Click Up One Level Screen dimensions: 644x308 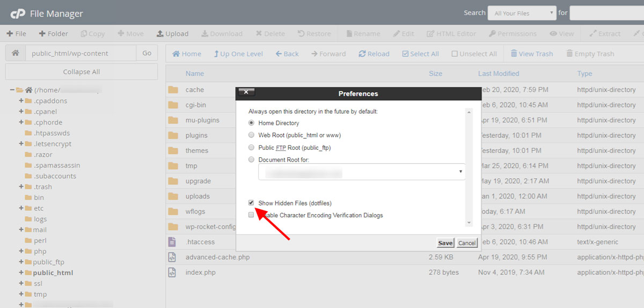(x=238, y=54)
